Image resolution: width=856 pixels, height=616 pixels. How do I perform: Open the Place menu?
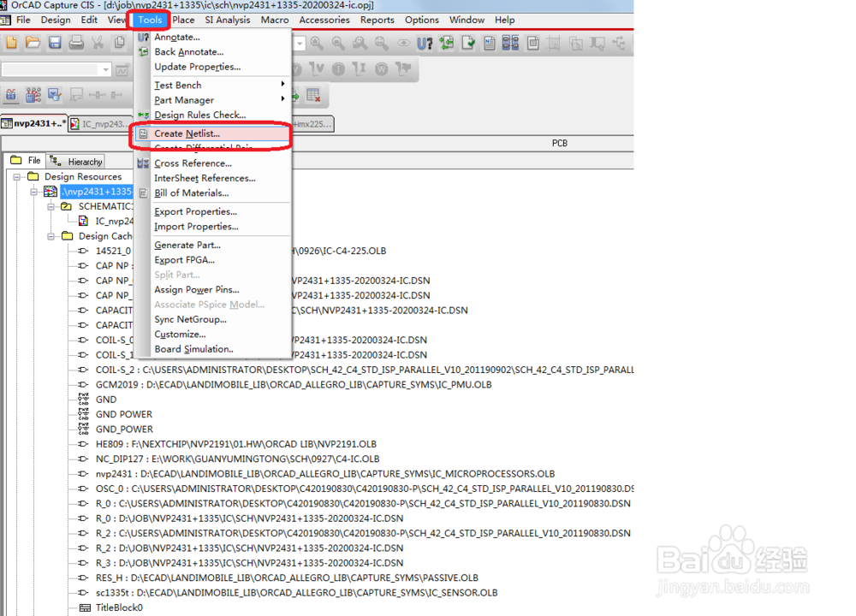tap(183, 21)
